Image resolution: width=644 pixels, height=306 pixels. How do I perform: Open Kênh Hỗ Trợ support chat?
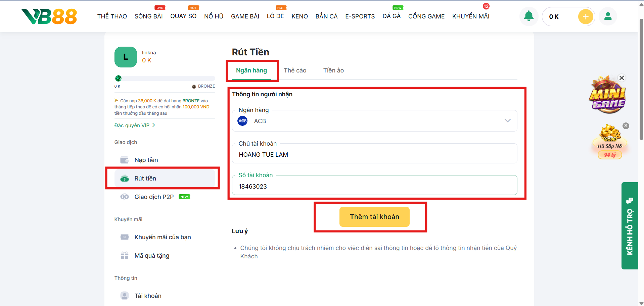[630, 226]
